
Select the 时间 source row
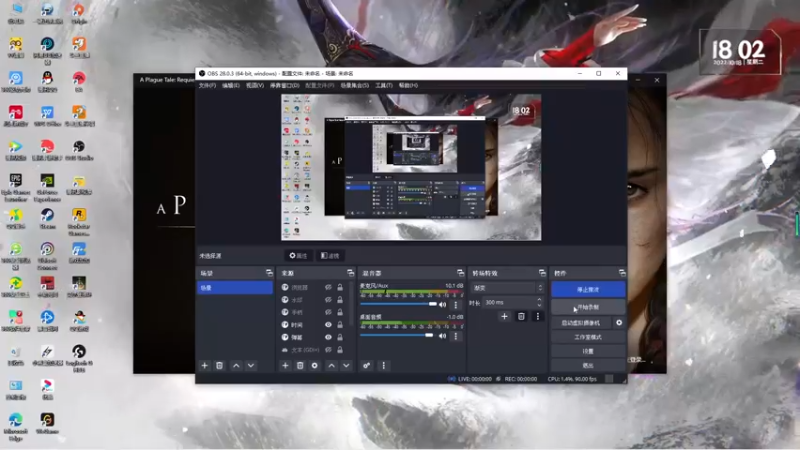(313, 324)
